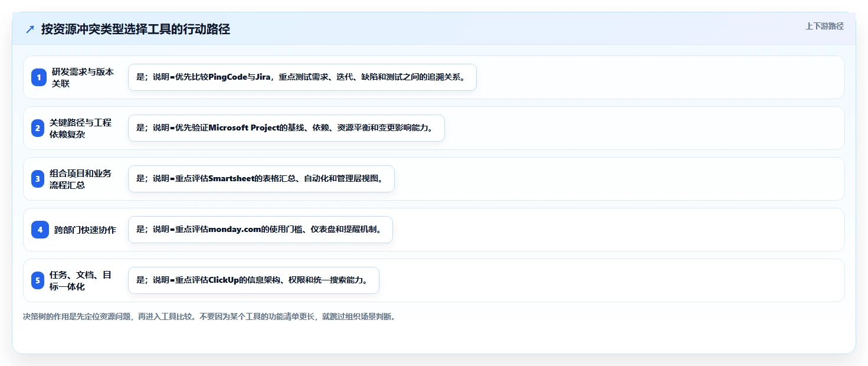This screenshot has width=868, height=366.
Task: Click the 上下游路径 label in the header
Action: (824, 26)
